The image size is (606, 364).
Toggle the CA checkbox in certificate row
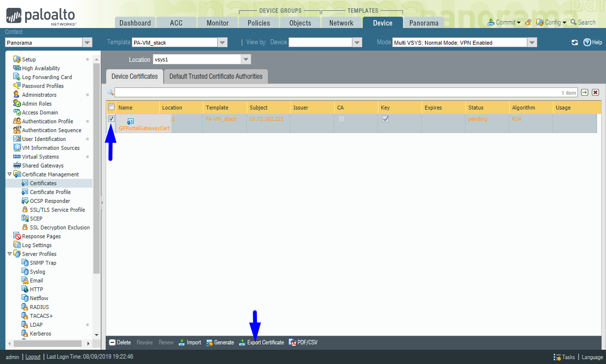click(x=342, y=119)
